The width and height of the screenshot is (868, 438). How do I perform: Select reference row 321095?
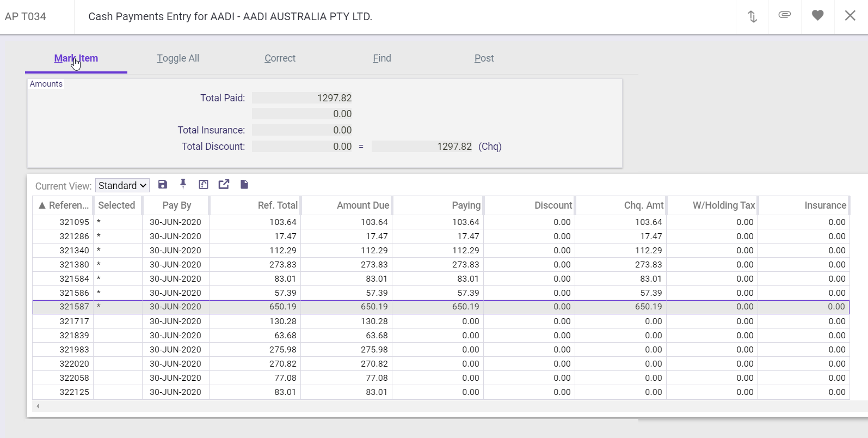pyautogui.click(x=441, y=222)
